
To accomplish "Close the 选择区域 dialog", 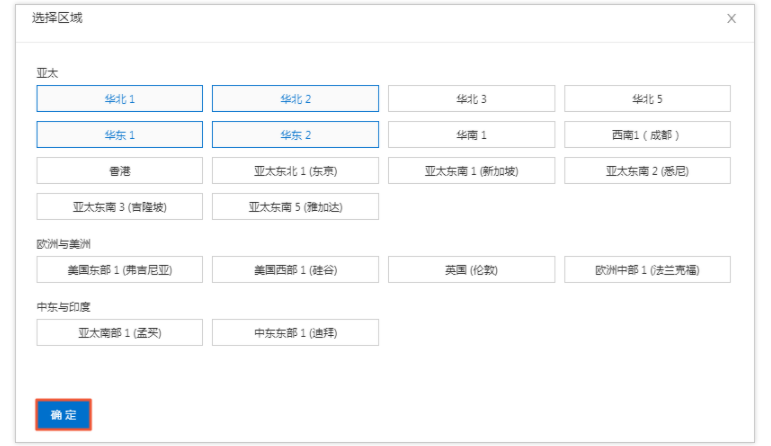I will [x=731, y=19].
